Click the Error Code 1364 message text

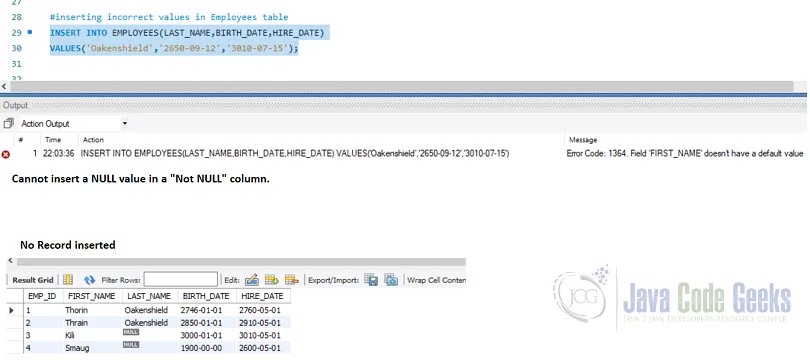pos(685,154)
